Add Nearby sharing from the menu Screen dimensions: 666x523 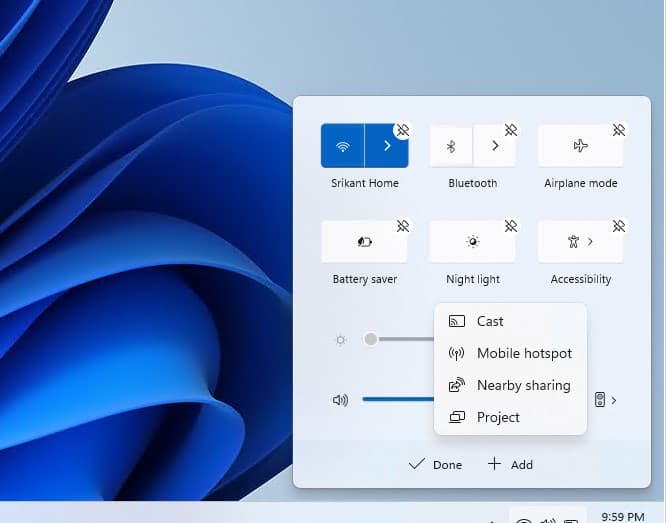click(x=510, y=385)
